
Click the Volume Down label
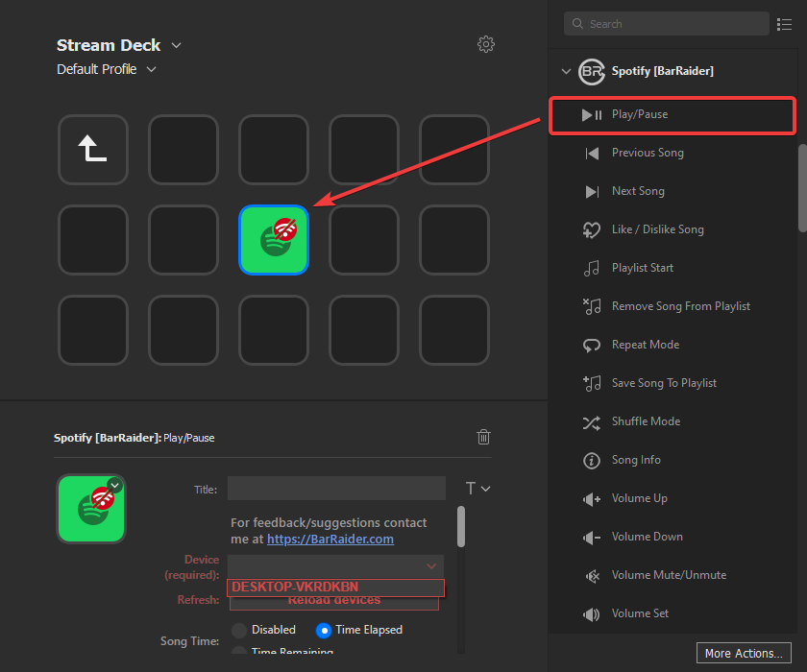[x=647, y=538]
